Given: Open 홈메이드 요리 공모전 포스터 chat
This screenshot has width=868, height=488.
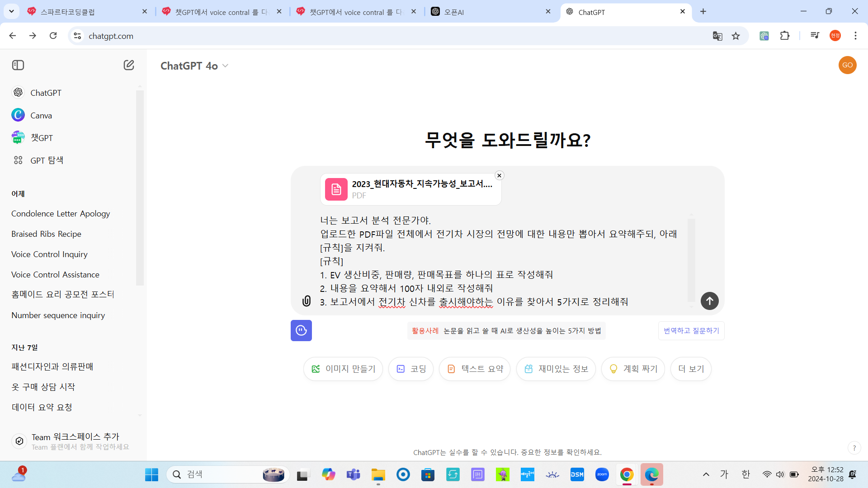Looking at the screenshot, I should (x=63, y=295).
